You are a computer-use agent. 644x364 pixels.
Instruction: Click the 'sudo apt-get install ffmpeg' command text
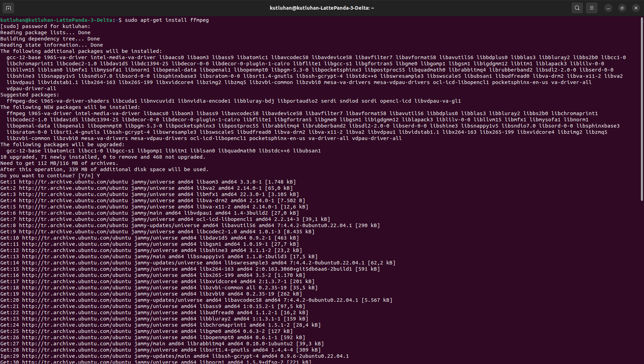point(167,20)
